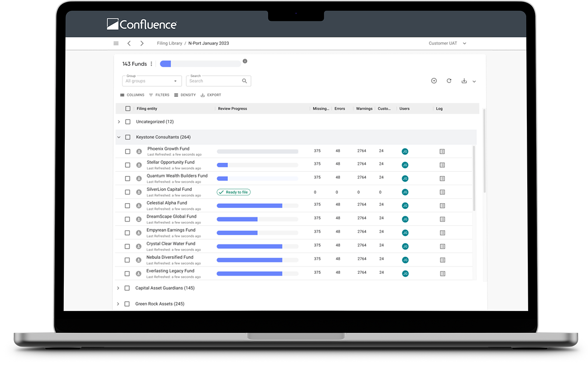This screenshot has height=365, width=588.
Task: Open the three-dot menu next to 143 Funds
Action: pyautogui.click(x=151, y=64)
